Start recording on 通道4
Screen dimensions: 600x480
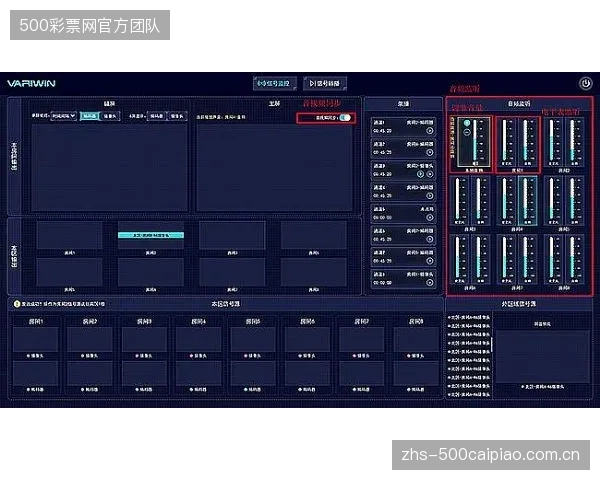pyautogui.click(x=430, y=196)
